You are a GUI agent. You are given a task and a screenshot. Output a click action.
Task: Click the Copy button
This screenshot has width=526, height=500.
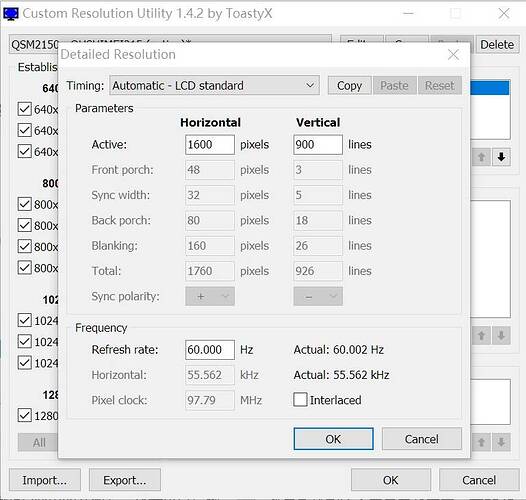click(349, 86)
